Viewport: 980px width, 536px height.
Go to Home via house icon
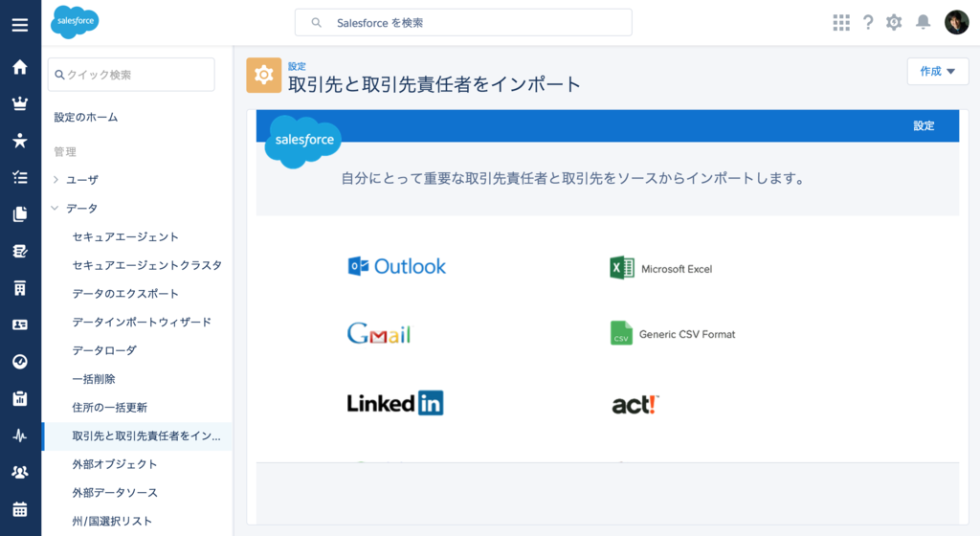coord(20,67)
